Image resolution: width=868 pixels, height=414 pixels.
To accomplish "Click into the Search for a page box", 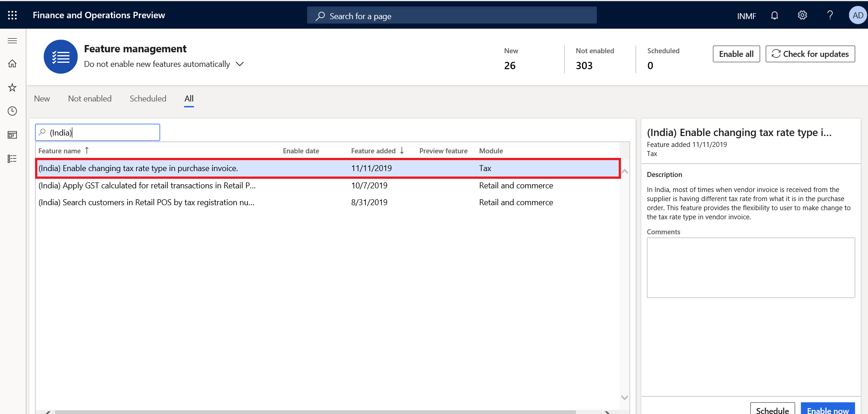I will 452,16.
